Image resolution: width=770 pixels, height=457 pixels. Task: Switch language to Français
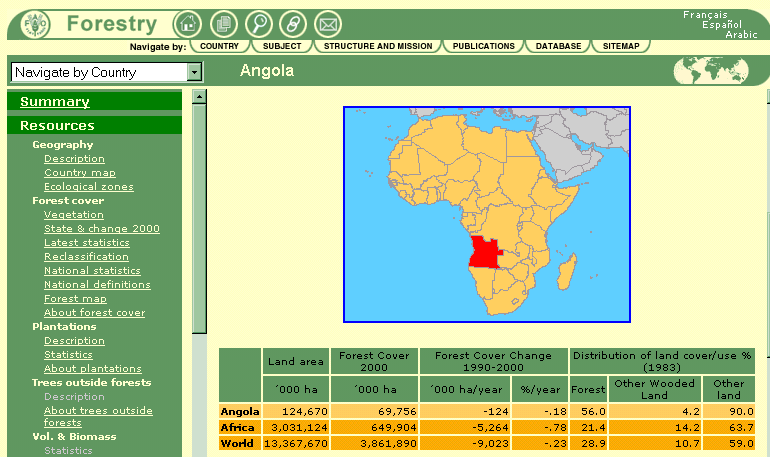tap(706, 15)
